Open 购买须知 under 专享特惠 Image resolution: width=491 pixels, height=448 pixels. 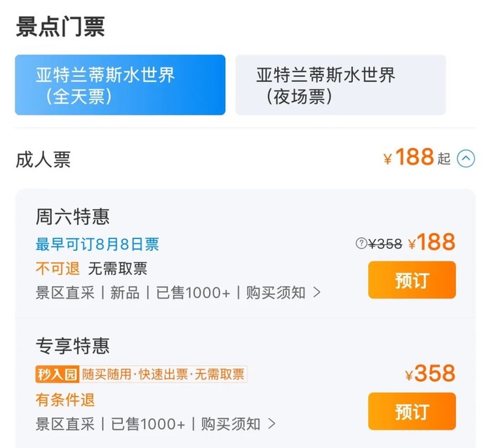(238, 423)
